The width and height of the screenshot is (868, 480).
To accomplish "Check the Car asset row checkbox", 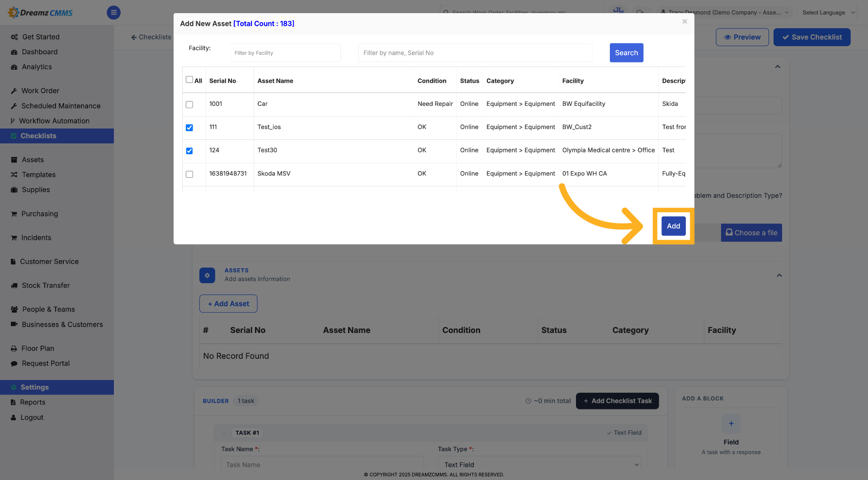I will click(189, 105).
